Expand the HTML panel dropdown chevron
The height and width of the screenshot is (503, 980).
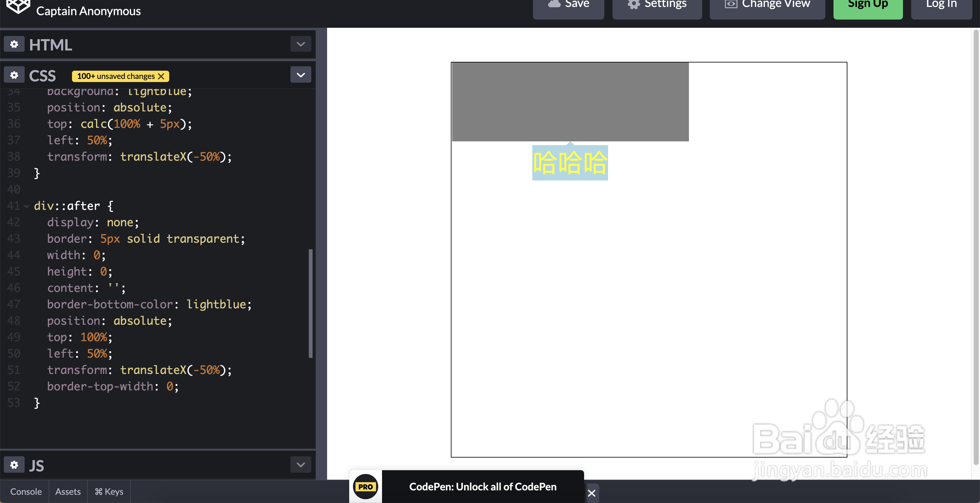pos(301,44)
